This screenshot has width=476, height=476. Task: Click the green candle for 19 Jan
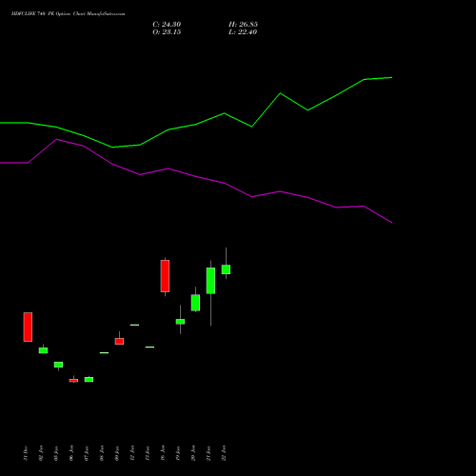(x=180, y=322)
